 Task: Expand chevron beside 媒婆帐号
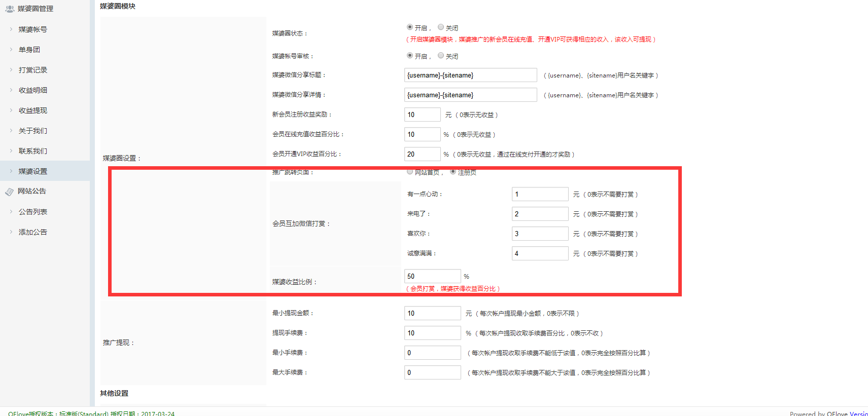coord(11,29)
